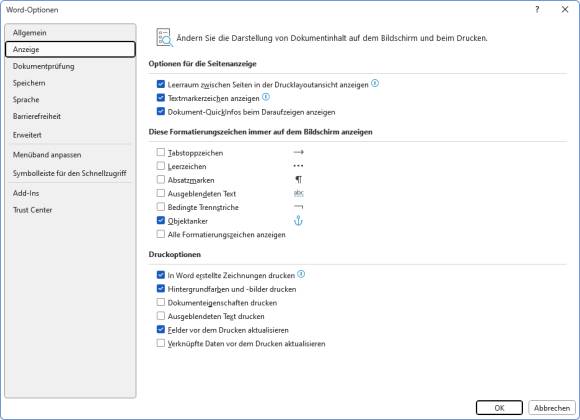Toggle Textmarkerzeichen anzeigen checkbox
580x420 pixels.
(161, 98)
